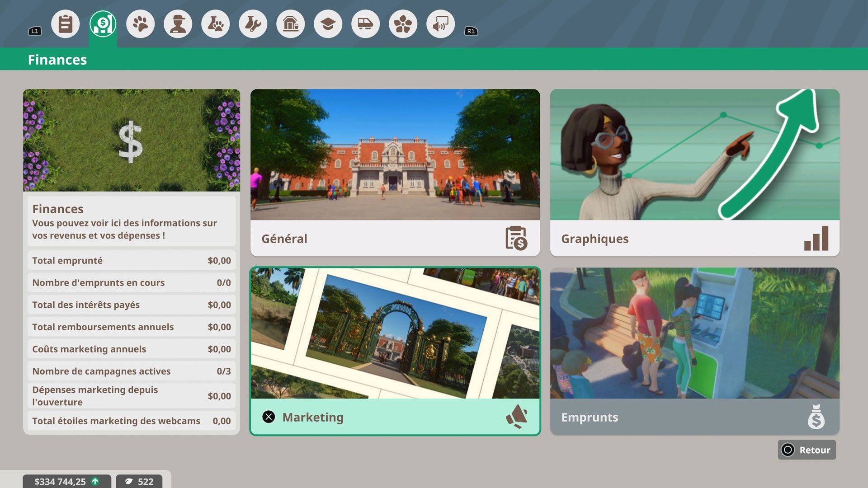868x488 pixels.
Task: Open the Graphiques card
Action: (695, 173)
